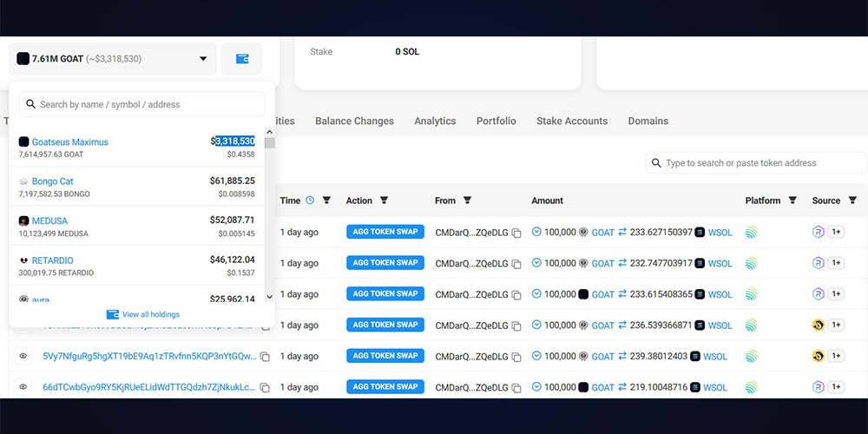
Task: Toggle eye icon for 5Vy7NfguRg transaction
Action: tap(23, 356)
